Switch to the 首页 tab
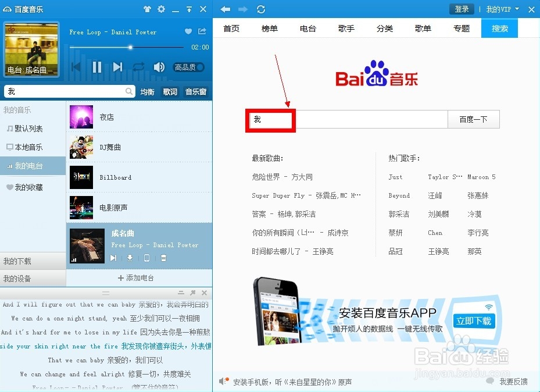Image resolution: width=540 pixels, height=392 pixels. point(231,28)
